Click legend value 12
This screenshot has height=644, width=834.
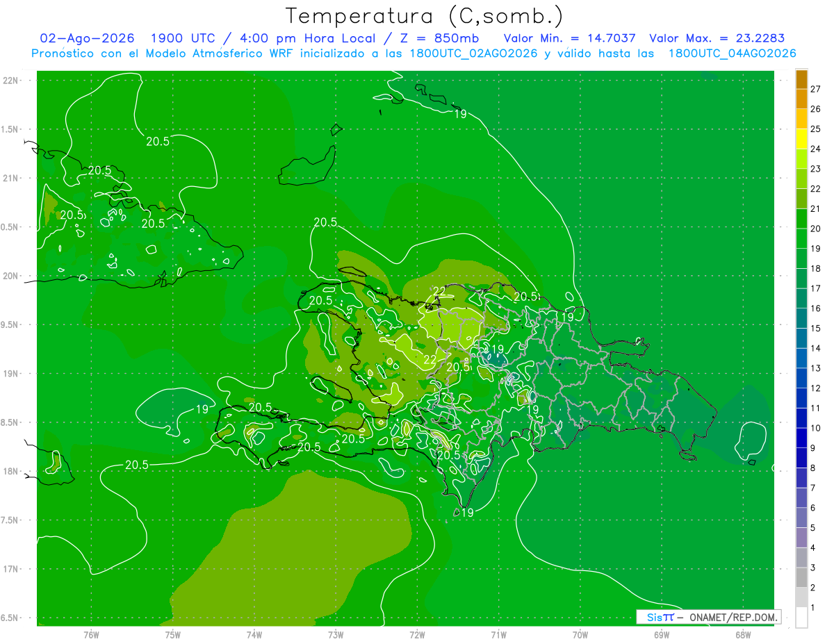pyautogui.click(x=815, y=388)
